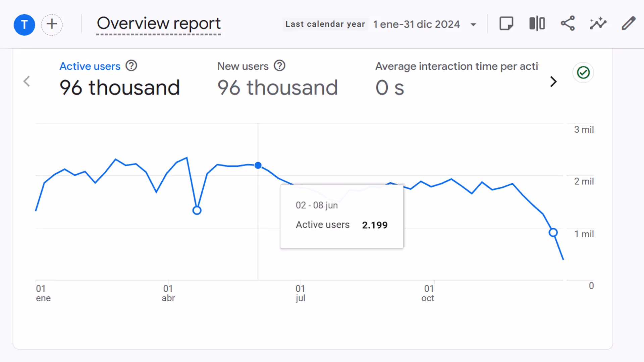This screenshot has height=362, width=644.
Task: Advance metric cards with right chevron
Action: (553, 81)
